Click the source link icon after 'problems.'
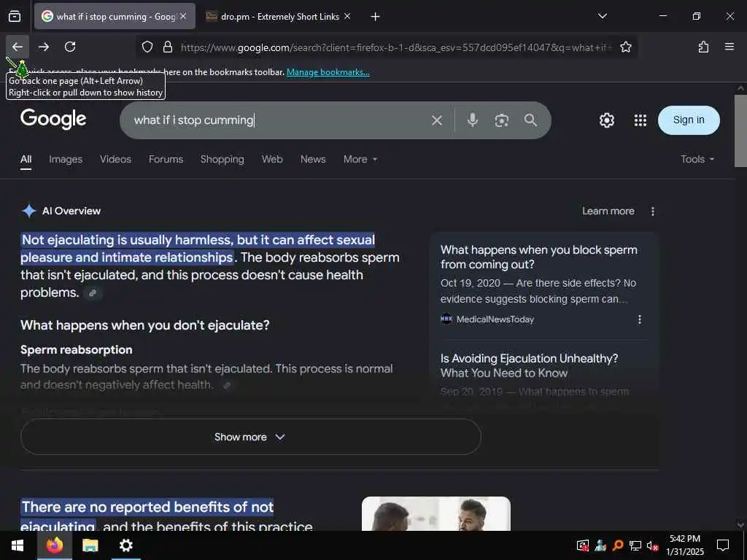747x560 pixels. (93, 293)
